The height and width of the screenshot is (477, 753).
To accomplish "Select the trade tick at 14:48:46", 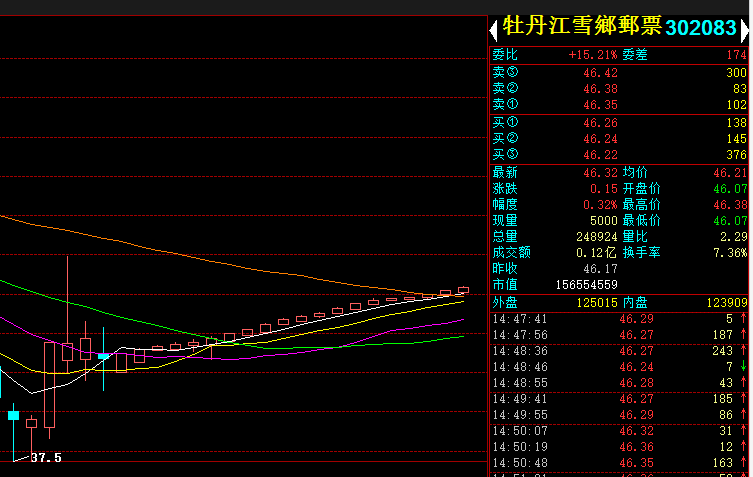I will pyautogui.click(x=619, y=367).
